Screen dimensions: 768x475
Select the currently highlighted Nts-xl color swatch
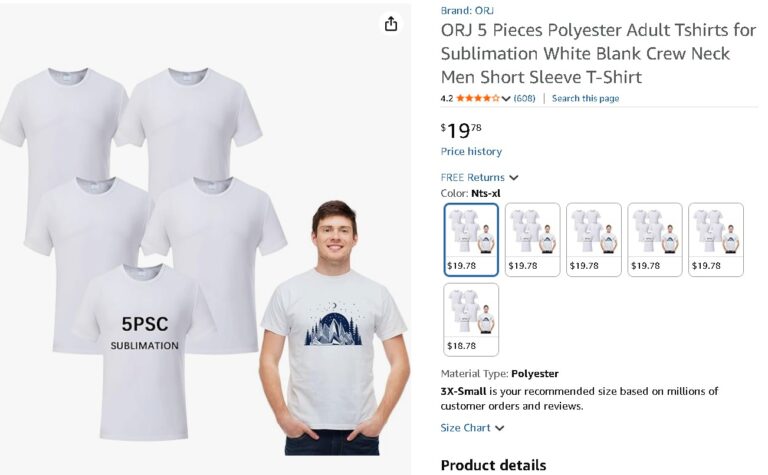coord(471,239)
